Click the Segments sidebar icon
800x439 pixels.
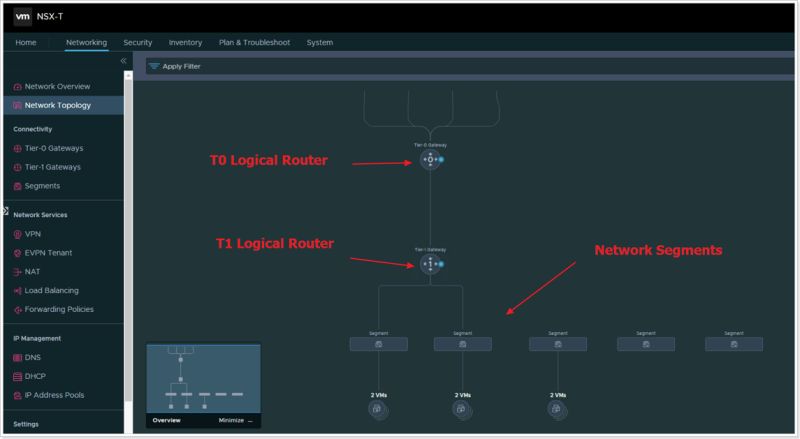coord(17,186)
